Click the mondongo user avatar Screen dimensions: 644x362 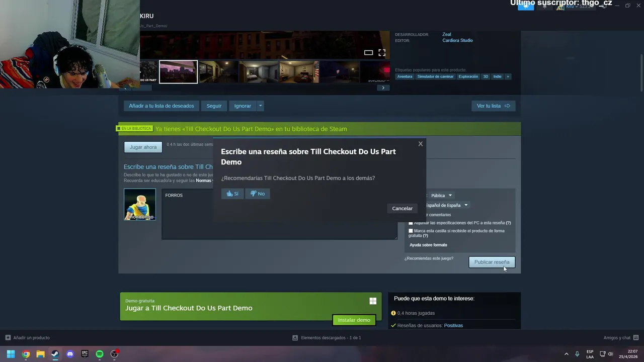click(140, 204)
